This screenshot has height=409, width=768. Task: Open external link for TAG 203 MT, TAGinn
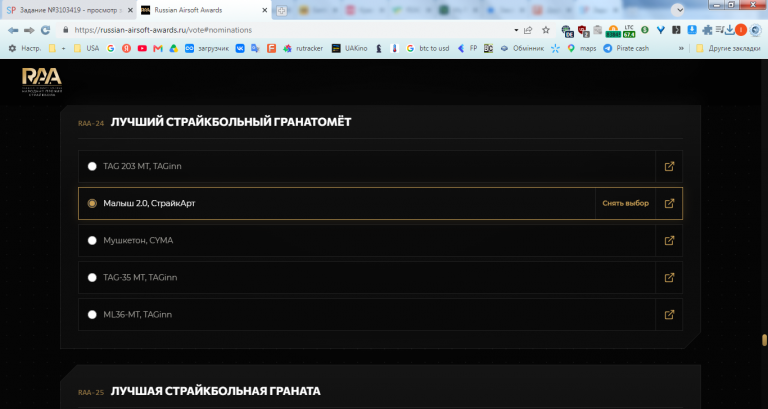tap(669, 167)
